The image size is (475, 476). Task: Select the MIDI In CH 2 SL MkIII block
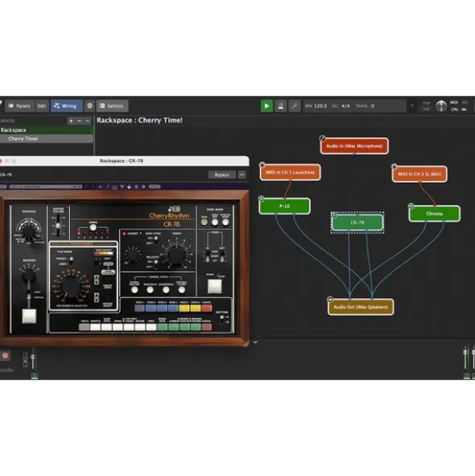click(x=419, y=174)
